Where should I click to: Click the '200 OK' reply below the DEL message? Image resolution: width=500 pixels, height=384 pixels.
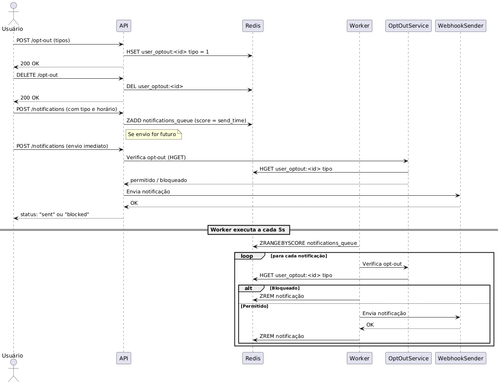click(x=30, y=98)
